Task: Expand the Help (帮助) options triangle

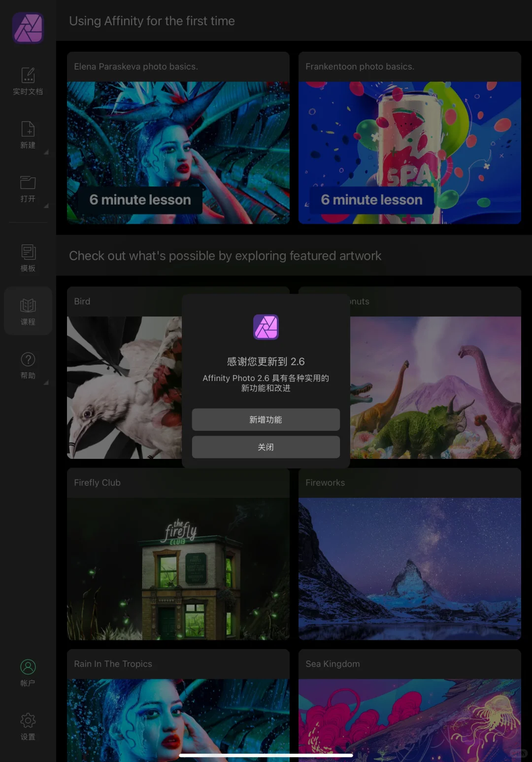Action: [x=47, y=382]
